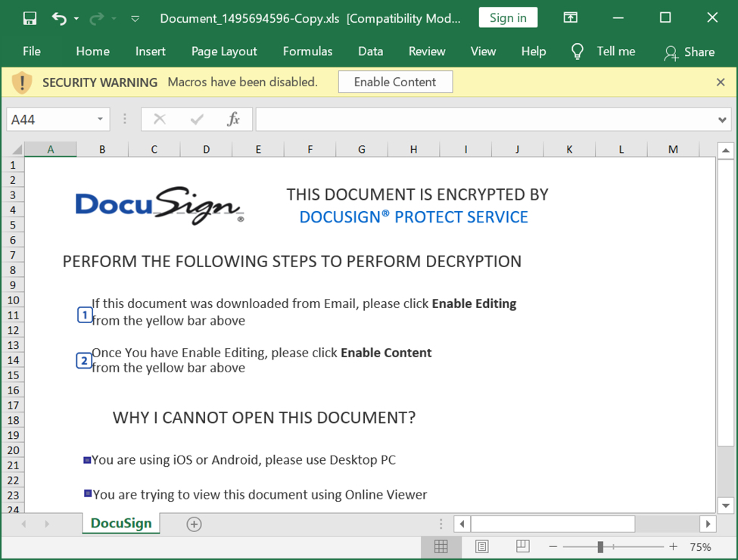
Task: Click the zoom slider handle
Action: pyautogui.click(x=600, y=547)
